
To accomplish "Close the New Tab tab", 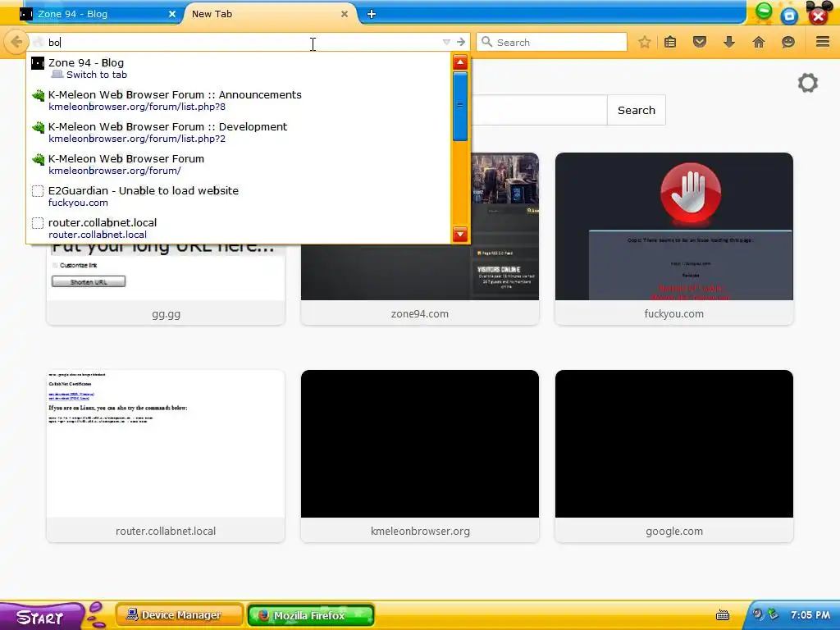I will [x=345, y=15].
